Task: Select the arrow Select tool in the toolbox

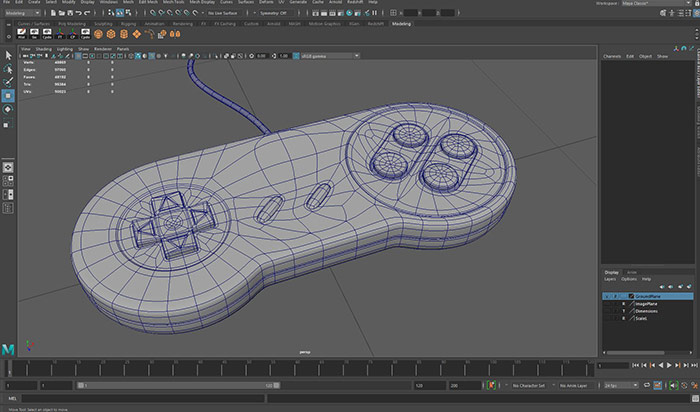Action: 8,55
